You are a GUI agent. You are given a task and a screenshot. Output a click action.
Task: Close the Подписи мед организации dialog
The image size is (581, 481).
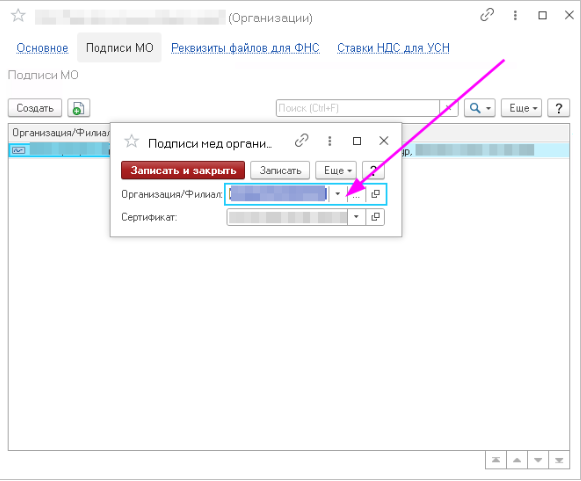tap(384, 141)
